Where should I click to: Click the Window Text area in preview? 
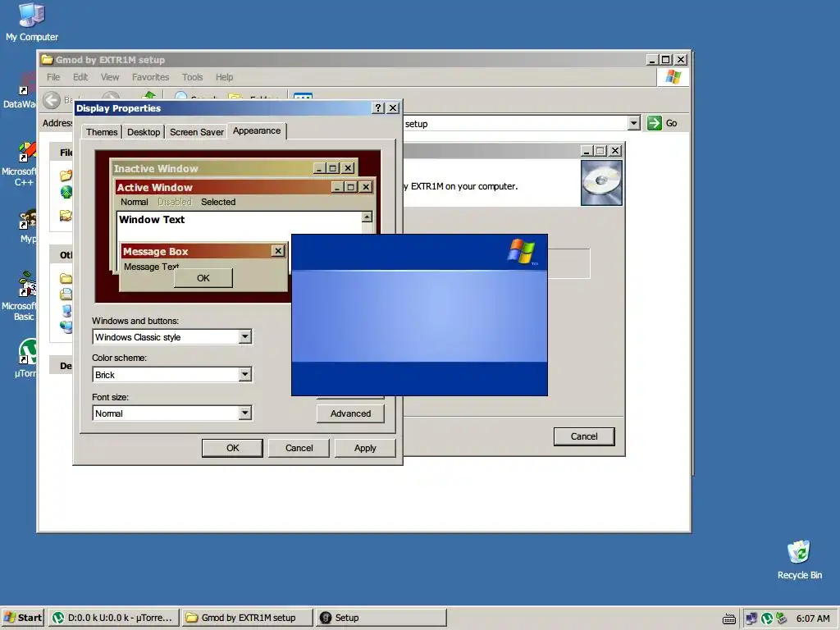240,225
